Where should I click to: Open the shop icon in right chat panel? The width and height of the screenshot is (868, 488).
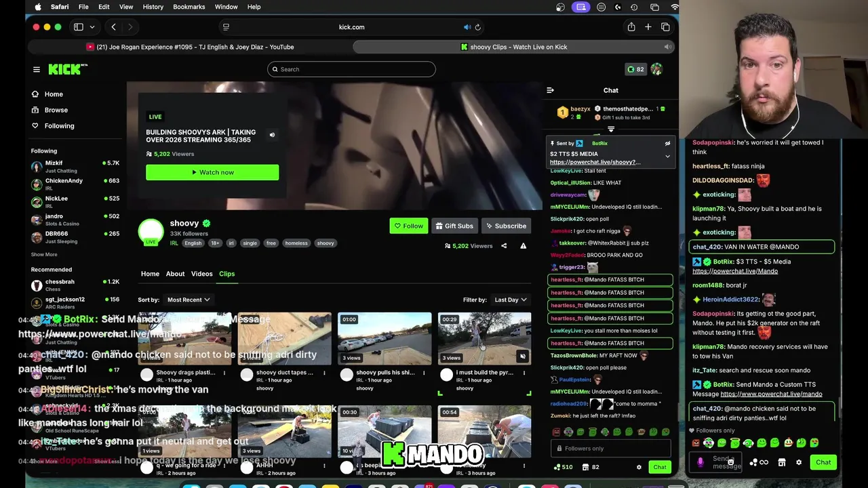click(x=782, y=462)
